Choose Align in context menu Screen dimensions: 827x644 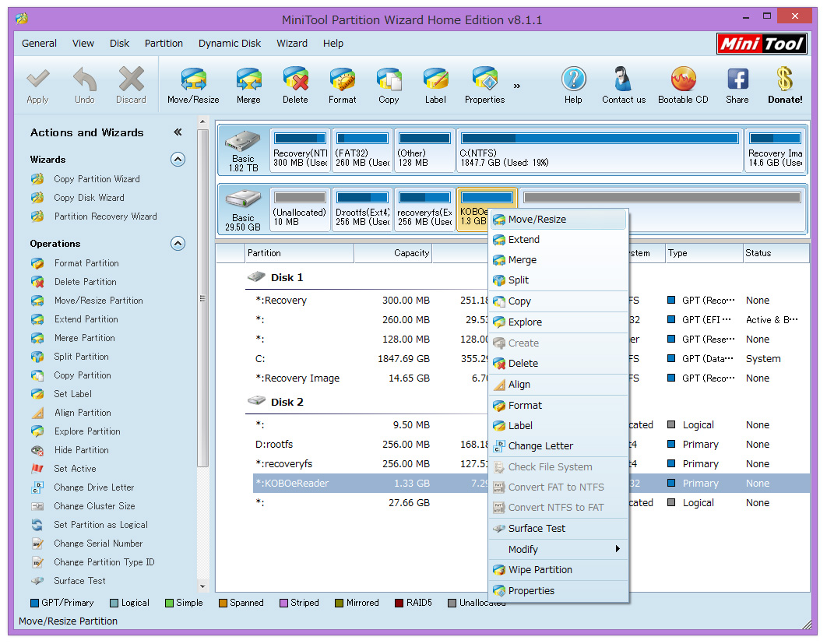559,385
